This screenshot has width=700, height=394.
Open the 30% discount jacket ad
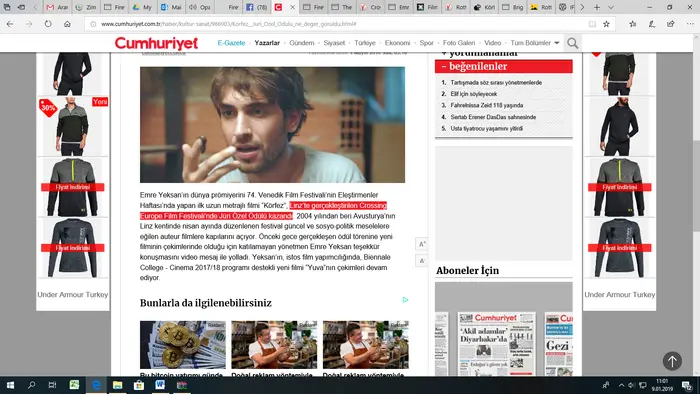click(73, 127)
